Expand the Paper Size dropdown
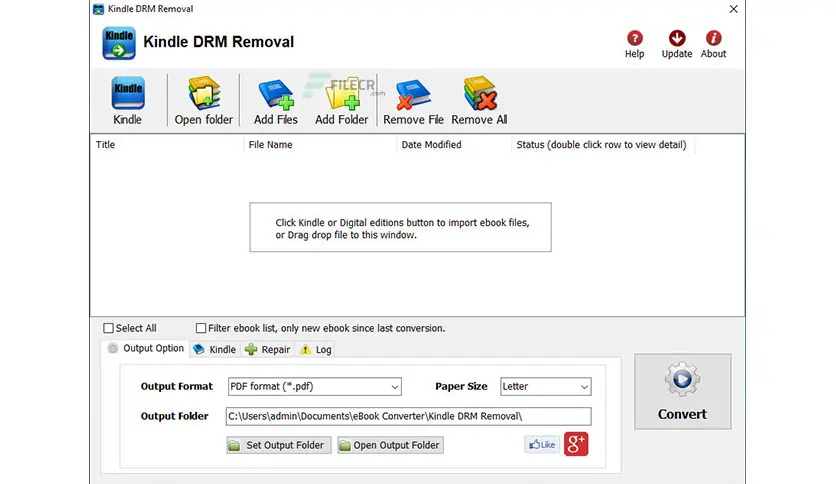 (x=545, y=386)
